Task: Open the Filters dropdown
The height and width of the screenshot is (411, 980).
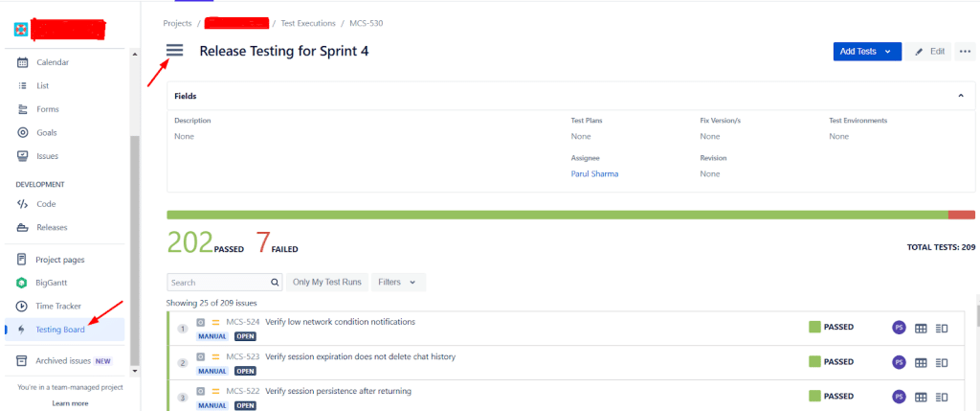Action: click(x=398, y=282)
